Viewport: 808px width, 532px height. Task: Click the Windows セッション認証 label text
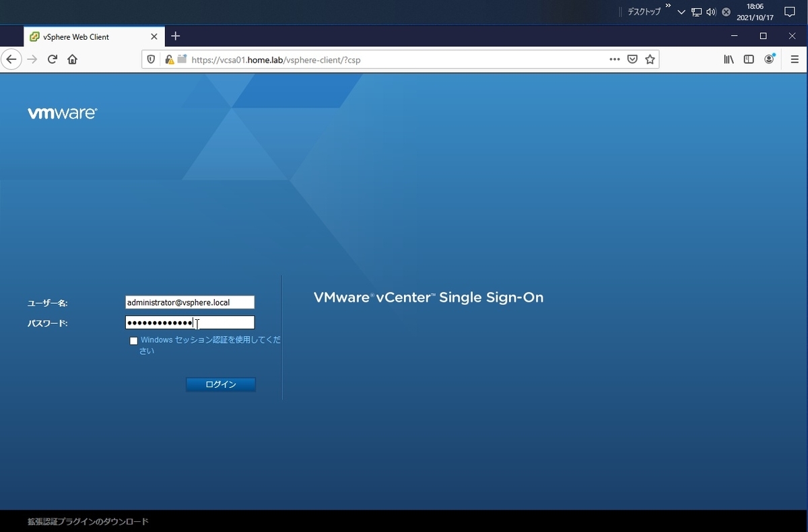[x=211, y=345]
